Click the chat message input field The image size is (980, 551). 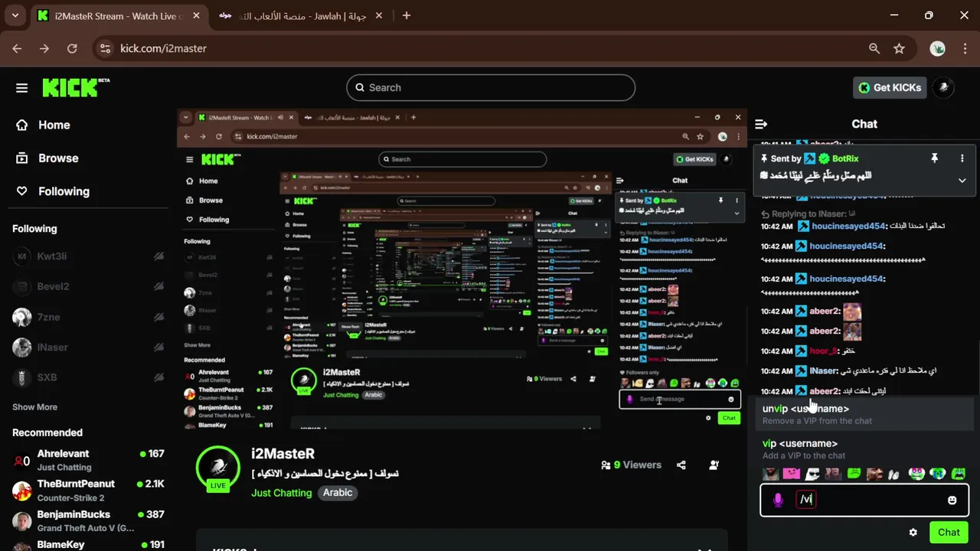(x=865, y=500)
